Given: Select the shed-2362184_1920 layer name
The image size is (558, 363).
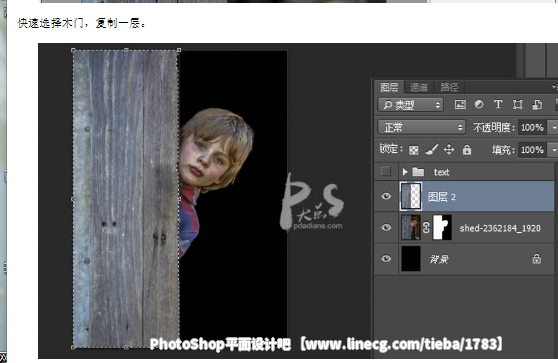Looking at the screenshot, I should [x=500, y=228].
